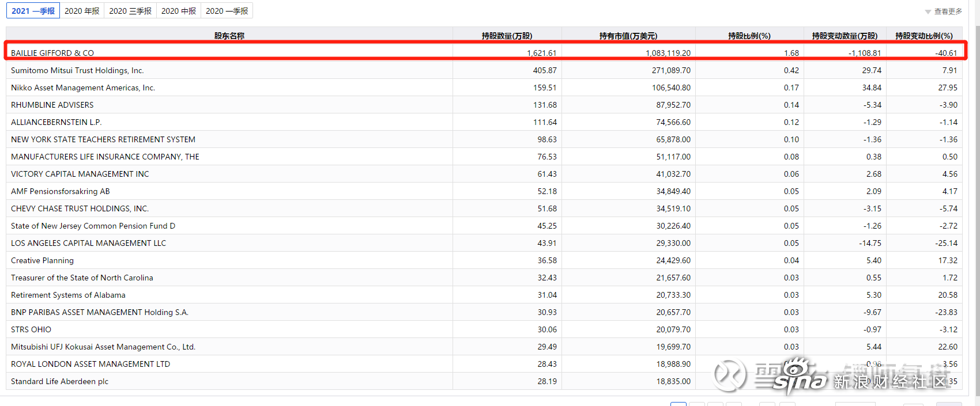
Task: Click the 持股变动比例(%) column header
Action: click(924, 36)
